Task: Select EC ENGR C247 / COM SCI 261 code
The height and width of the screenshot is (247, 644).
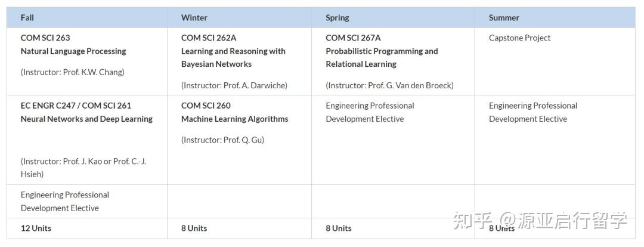Action: 76,106
